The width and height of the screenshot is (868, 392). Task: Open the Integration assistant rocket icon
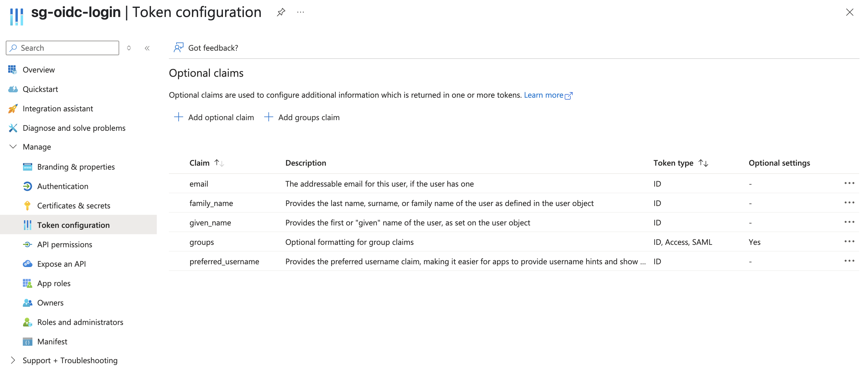click(x=12, y=108)
